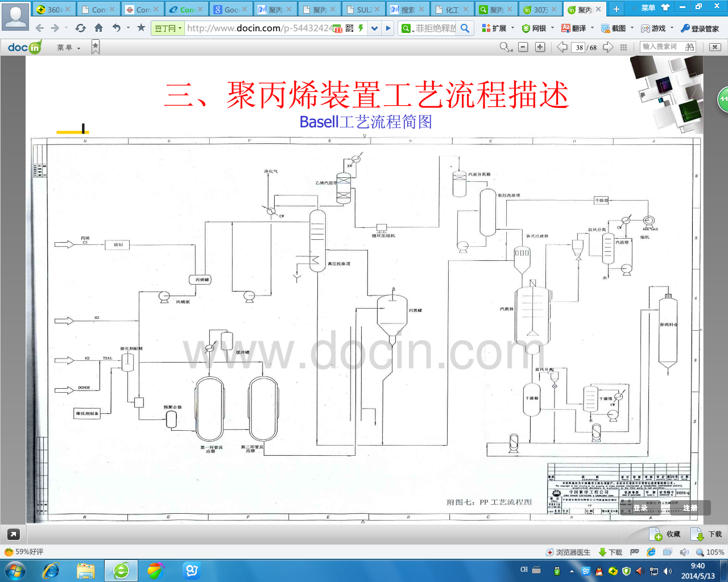The width and height of the screenshot is (728, 582).
Task: Open Windows Explorer folder from the taskbar
Action: pos(86,571)
